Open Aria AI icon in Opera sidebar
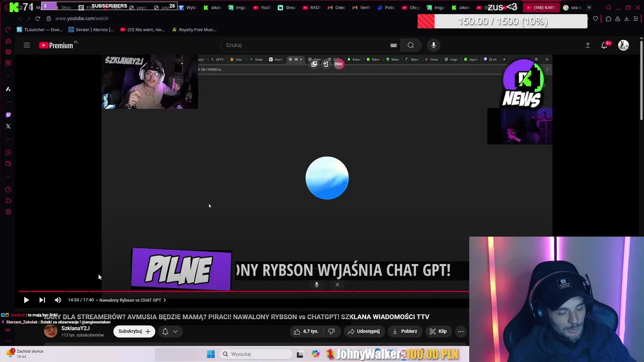 [8, 89]
